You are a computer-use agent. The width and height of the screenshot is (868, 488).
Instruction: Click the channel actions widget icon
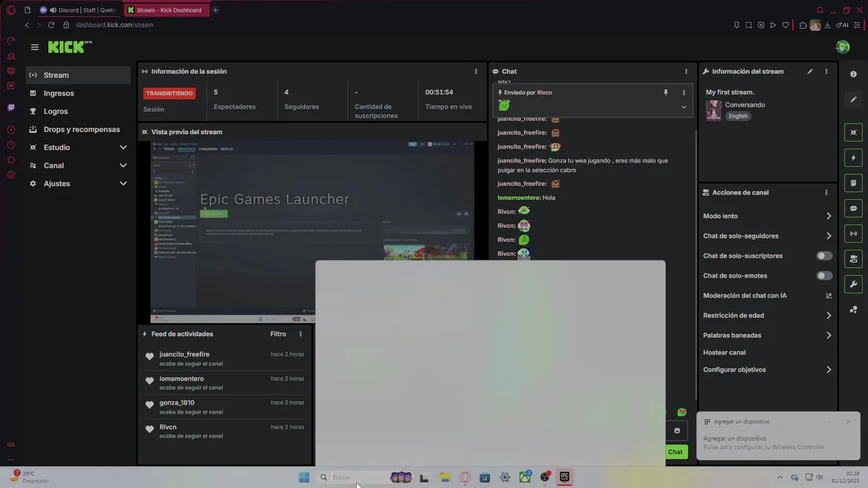853,259
